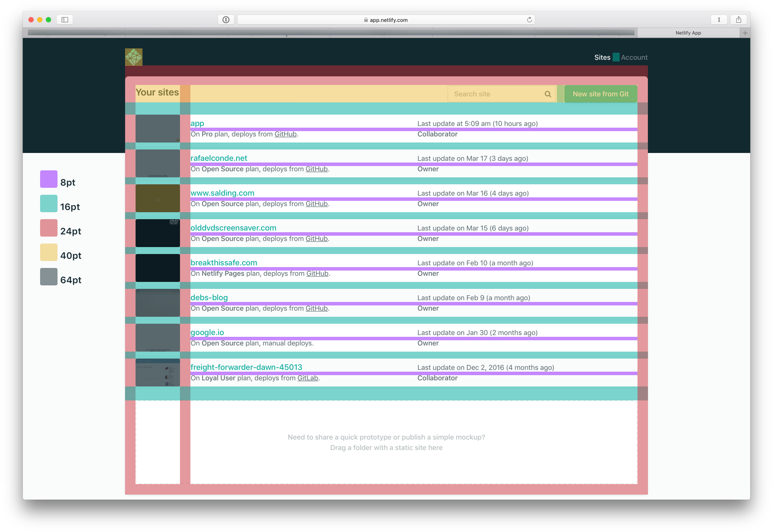Viewport: 773px width, 532px height.
Task: Click the Netlify logo icon
Action: point(133,56)
